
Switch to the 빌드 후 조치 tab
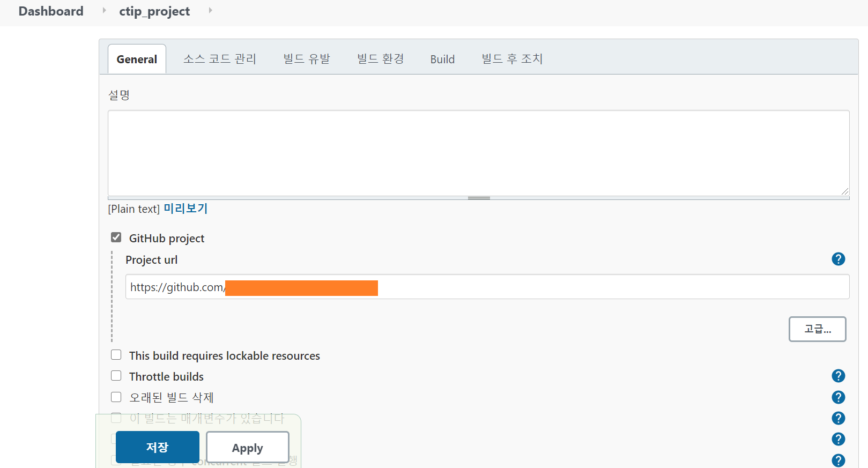click(512, 59)
